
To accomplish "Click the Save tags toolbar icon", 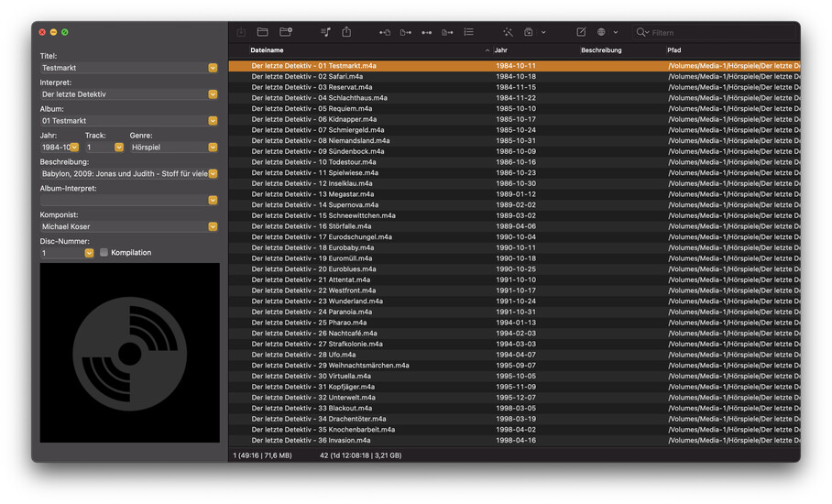I will coord(241,32).
